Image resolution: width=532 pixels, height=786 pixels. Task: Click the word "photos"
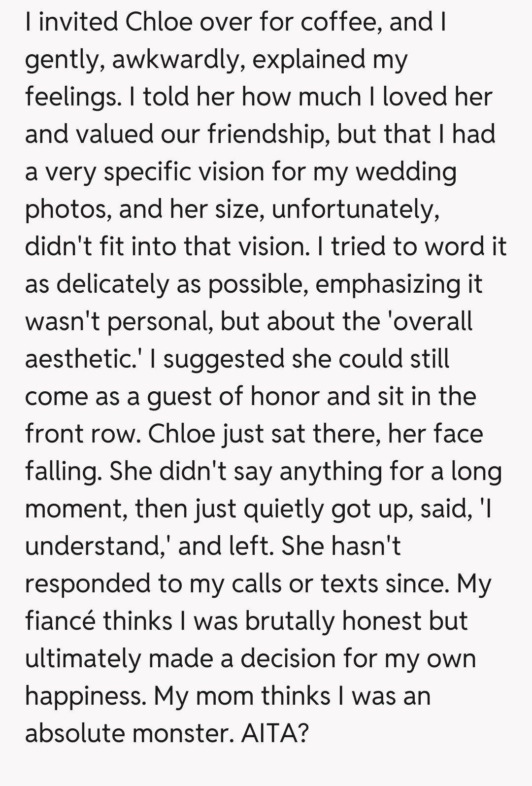[67, 209]
